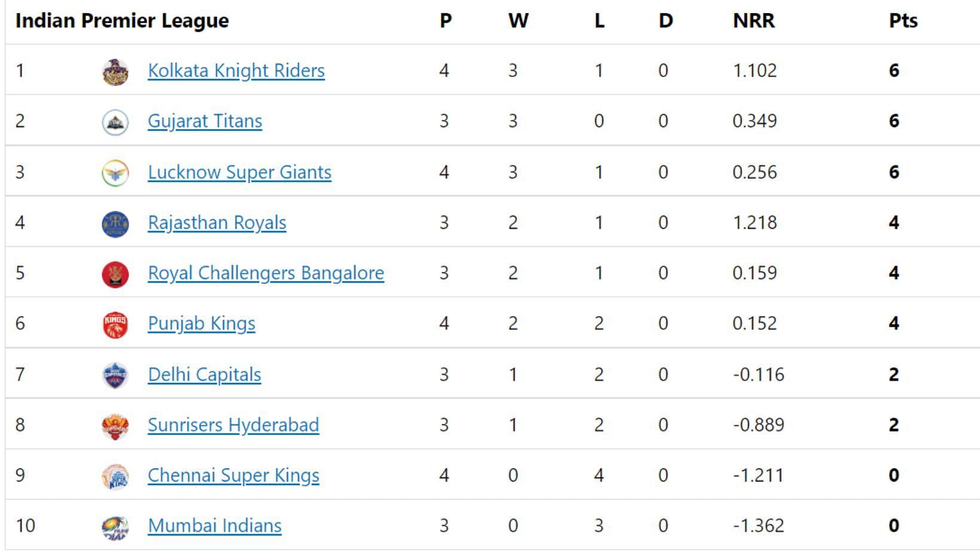Click the Royal Challengers Bangalore logo

click(x=115, y=274)
